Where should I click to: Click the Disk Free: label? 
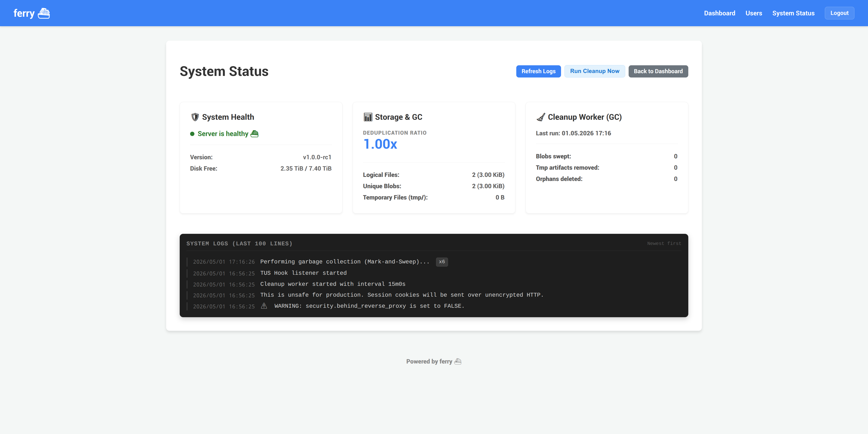coord(203,169)
